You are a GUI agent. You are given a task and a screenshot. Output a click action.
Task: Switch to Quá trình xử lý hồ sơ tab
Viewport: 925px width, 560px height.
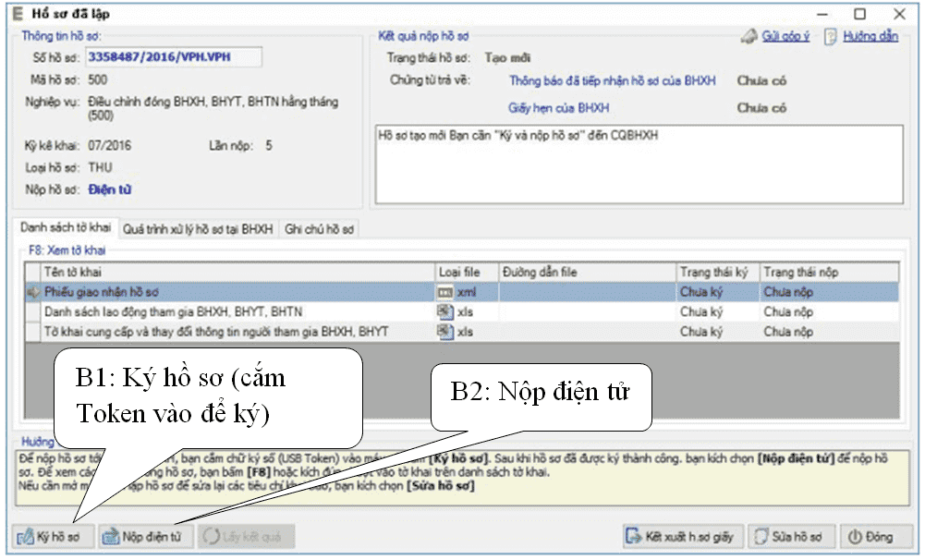coord(198,228)
